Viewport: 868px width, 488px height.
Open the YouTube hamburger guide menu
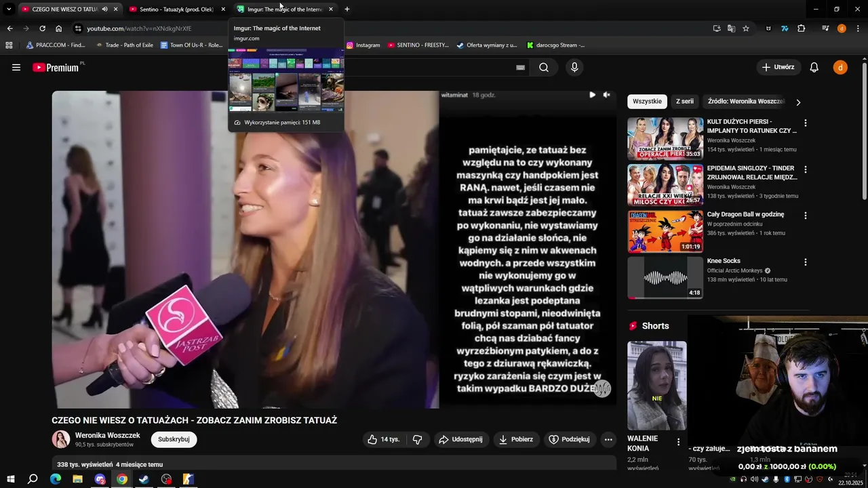16,67
